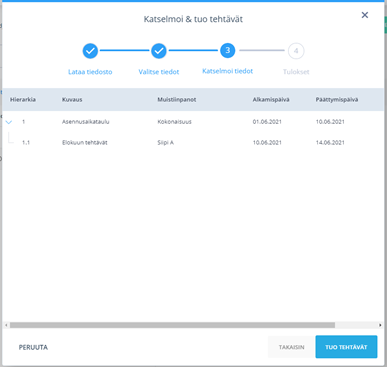This screenshot has width=387, height=367.
Task: Collapse row 1 Asennusaikataulu chevron
Action: 9,122
